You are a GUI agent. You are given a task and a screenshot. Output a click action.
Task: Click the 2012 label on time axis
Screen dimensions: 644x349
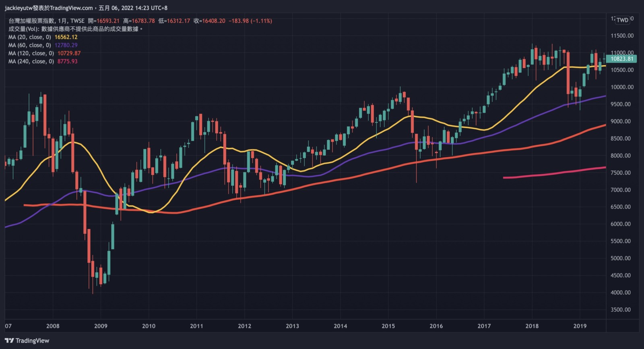[x=244, y=326]
